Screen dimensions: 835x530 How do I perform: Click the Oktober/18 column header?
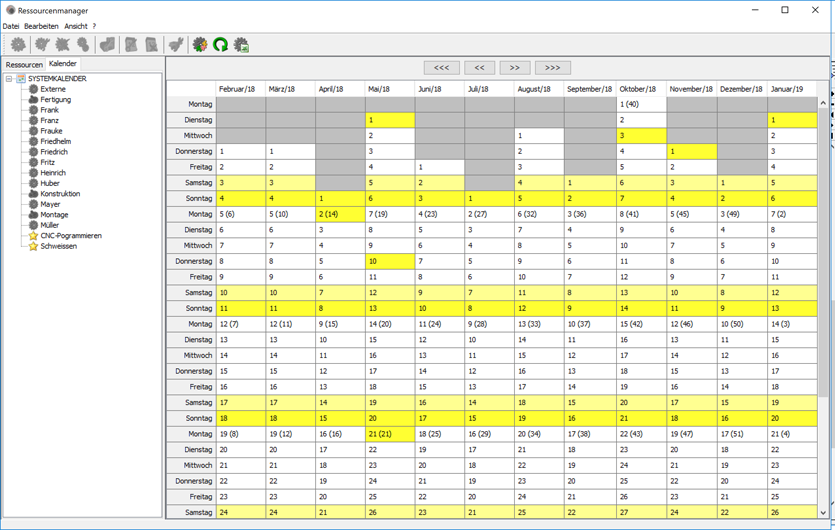tap(642, 89)
